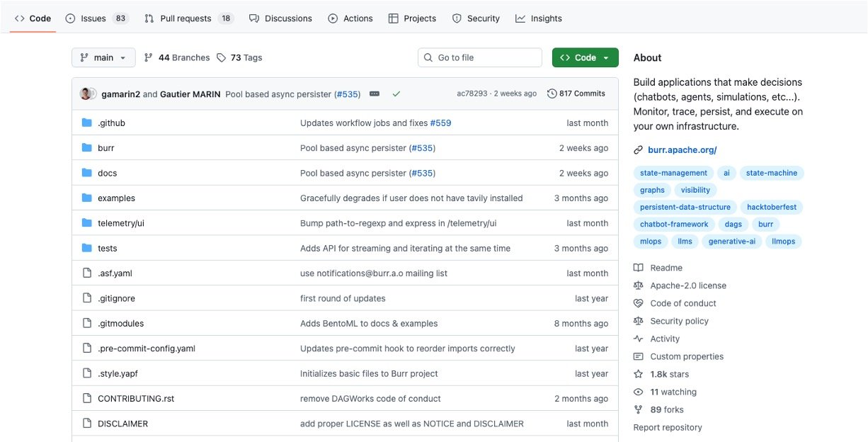
Task: Select the state-machine topic tag
Action: [x=771, y=173]
